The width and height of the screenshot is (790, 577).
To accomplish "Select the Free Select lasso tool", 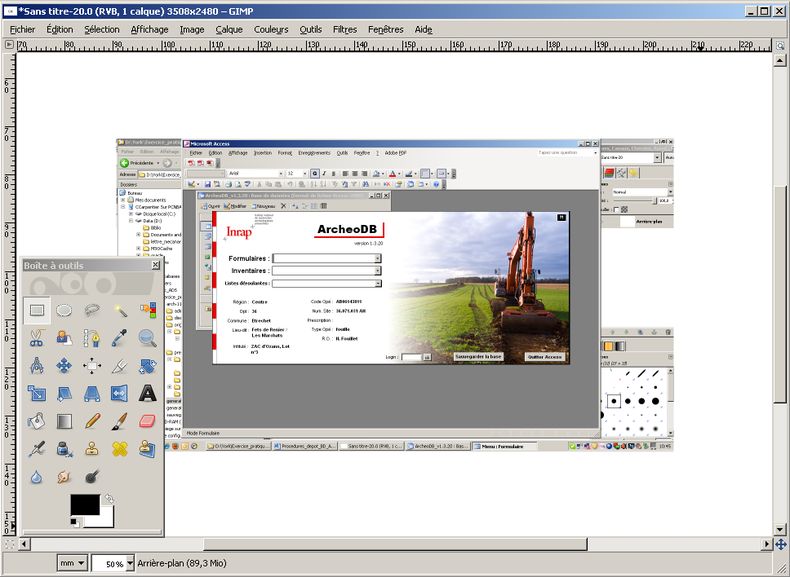I will [x=92, y=310].
